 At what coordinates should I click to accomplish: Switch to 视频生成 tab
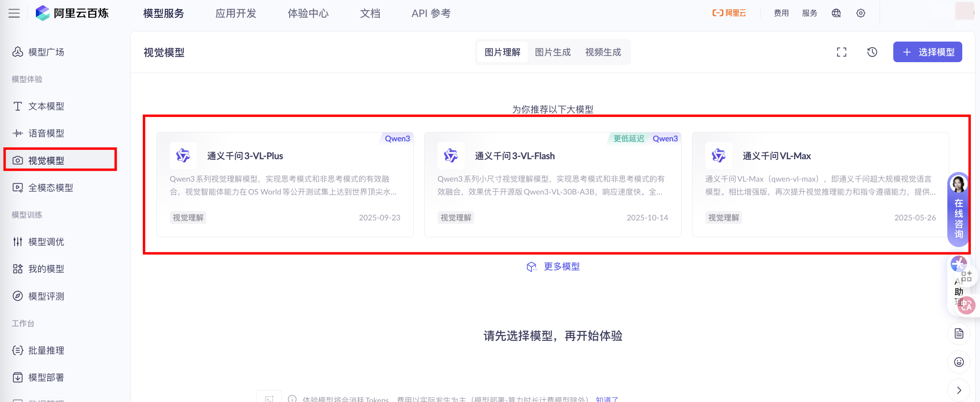click(x=603, y=52)
